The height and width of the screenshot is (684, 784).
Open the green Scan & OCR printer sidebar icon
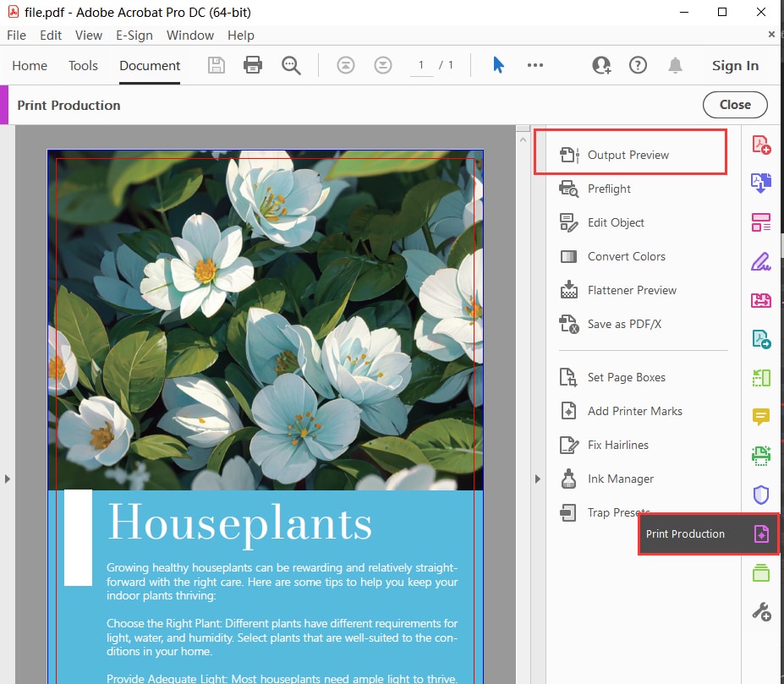coord(761,456)
